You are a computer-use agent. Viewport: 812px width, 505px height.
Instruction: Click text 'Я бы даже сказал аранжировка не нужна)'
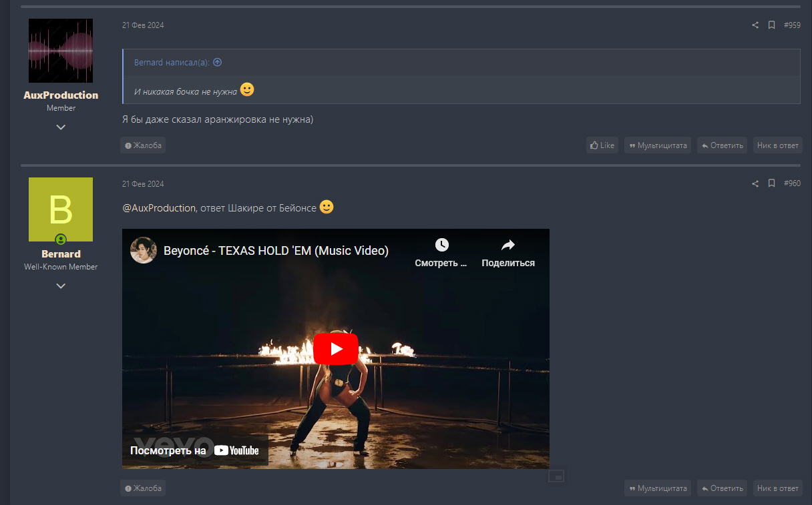218,120
